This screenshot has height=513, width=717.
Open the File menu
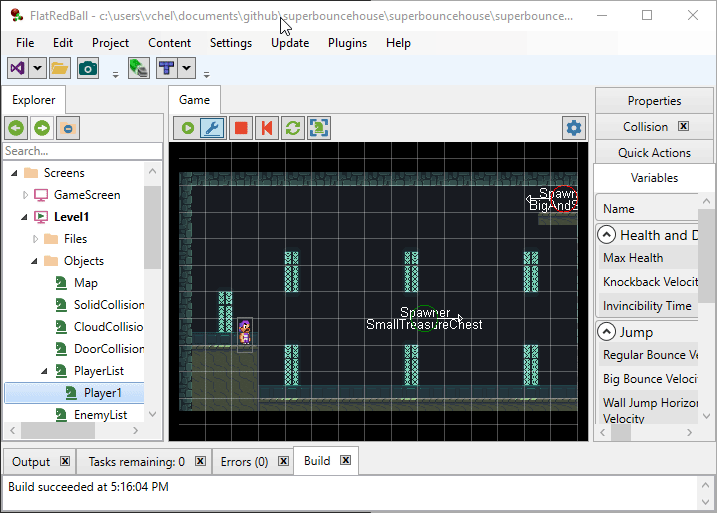[25, 43]
